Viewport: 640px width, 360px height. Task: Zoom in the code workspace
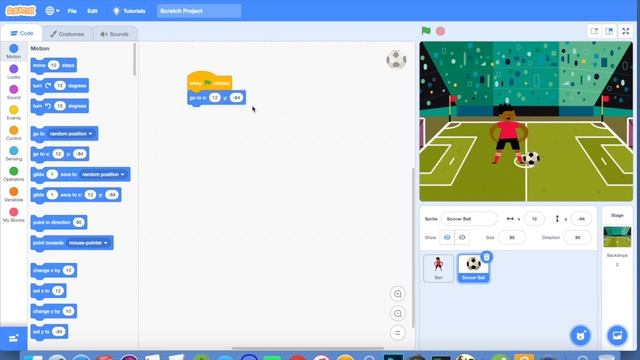coord(398,294)
